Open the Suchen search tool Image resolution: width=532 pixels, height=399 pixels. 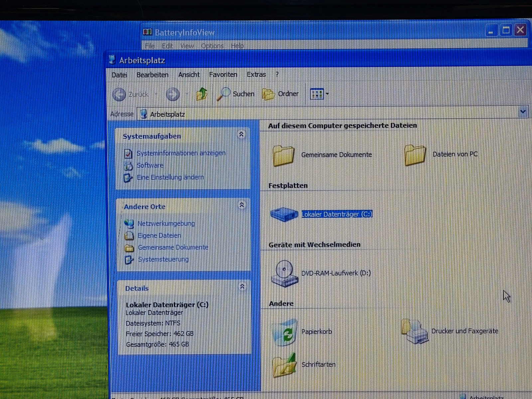pyautogui.click(x=236, y=94)
